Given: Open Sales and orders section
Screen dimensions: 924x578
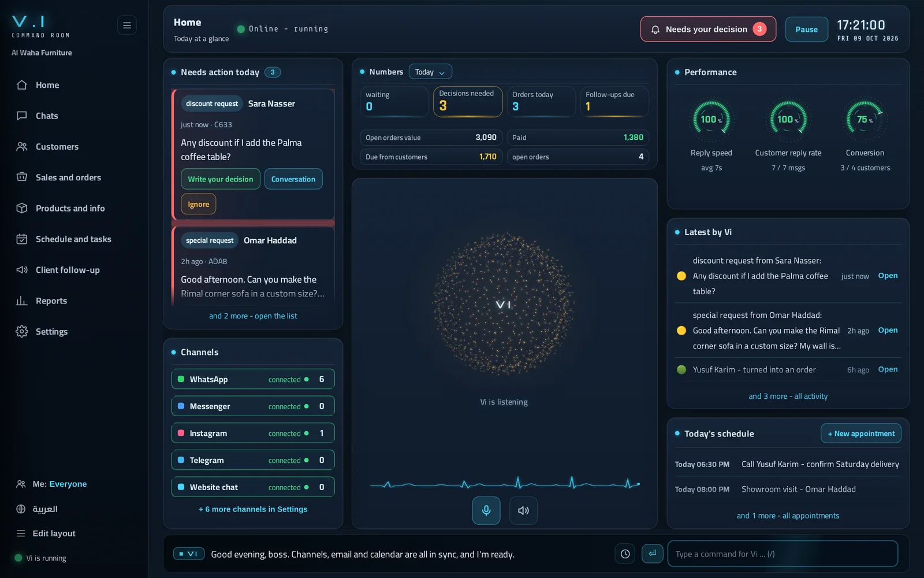Looking at the screenshot, I should tap(68, 177).
